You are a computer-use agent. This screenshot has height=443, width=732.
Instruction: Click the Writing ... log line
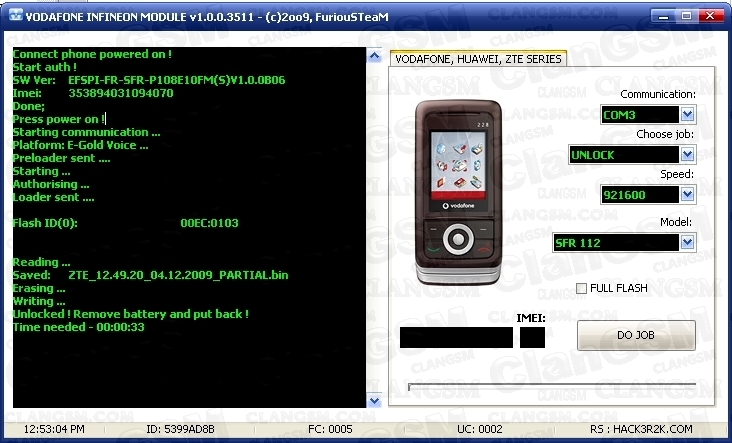point(39,301)
